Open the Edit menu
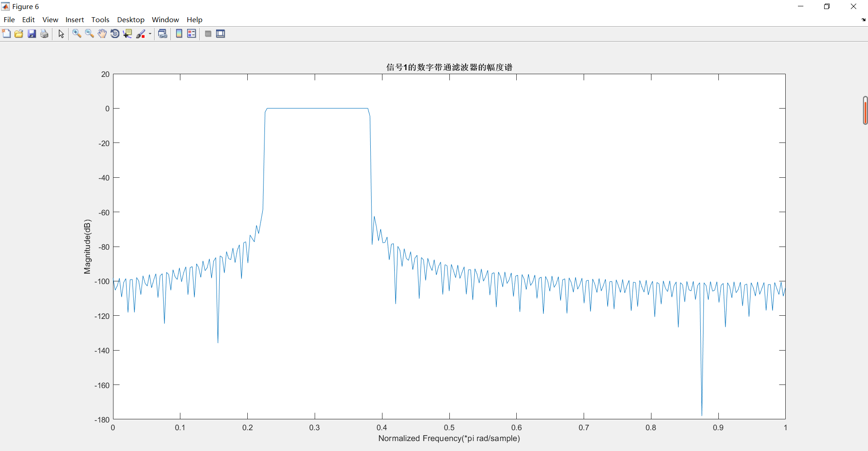 point(28,20)
